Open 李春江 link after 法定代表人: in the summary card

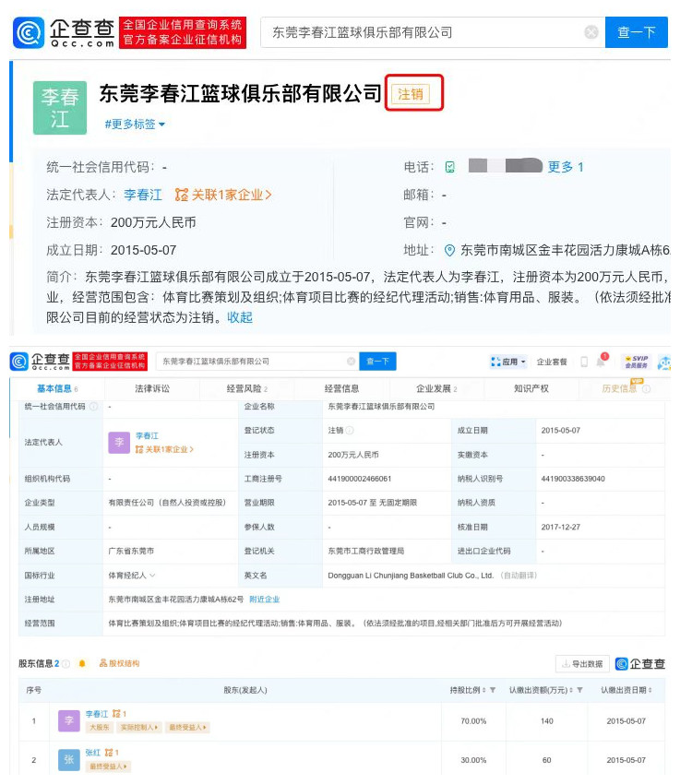point(142,195)
